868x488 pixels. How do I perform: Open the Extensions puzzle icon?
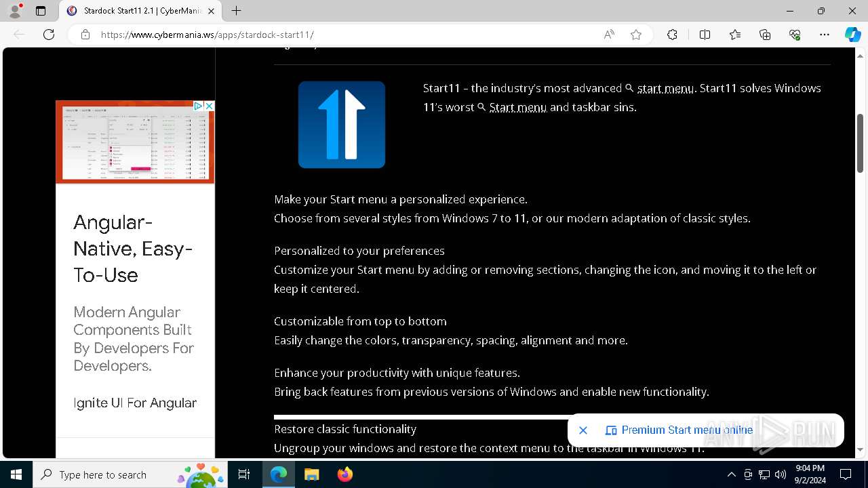[x=672, y=35]
